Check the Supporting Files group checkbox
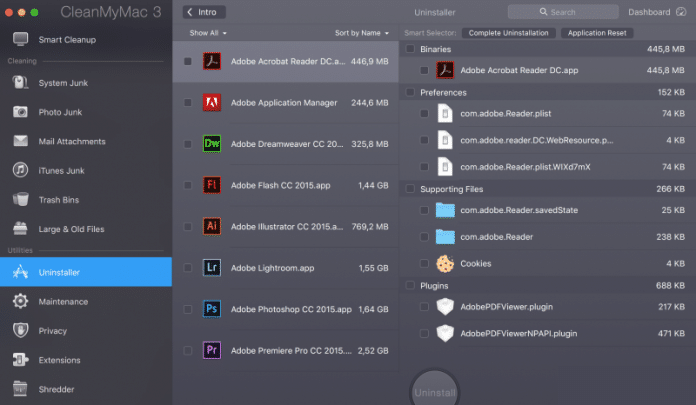The height and width of the screenshot is (405, 696). click(x=410, y=189)
